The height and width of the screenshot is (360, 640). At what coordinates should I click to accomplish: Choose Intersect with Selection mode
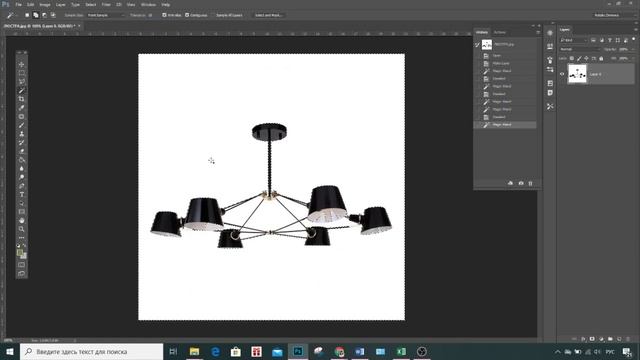[x=53, y=15]
